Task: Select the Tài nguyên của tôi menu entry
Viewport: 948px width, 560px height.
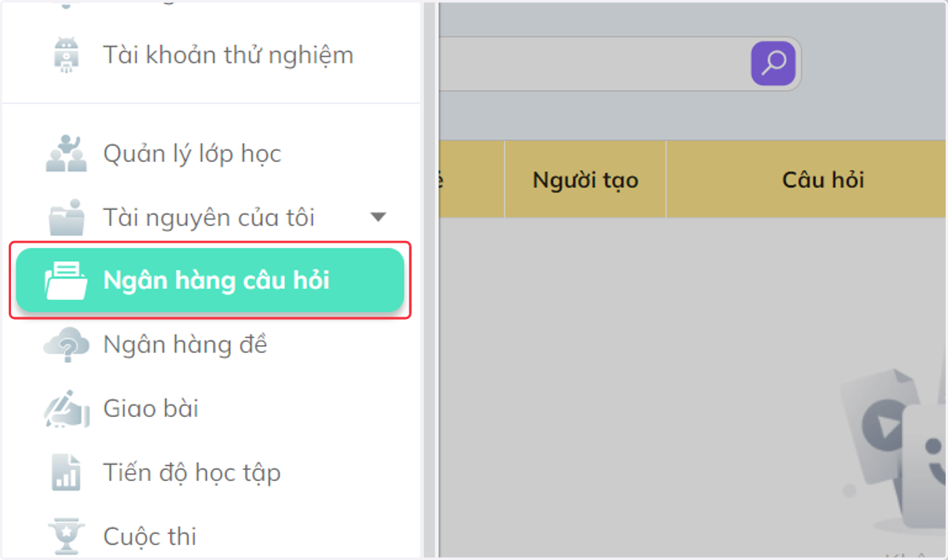Action: [210, 217]
